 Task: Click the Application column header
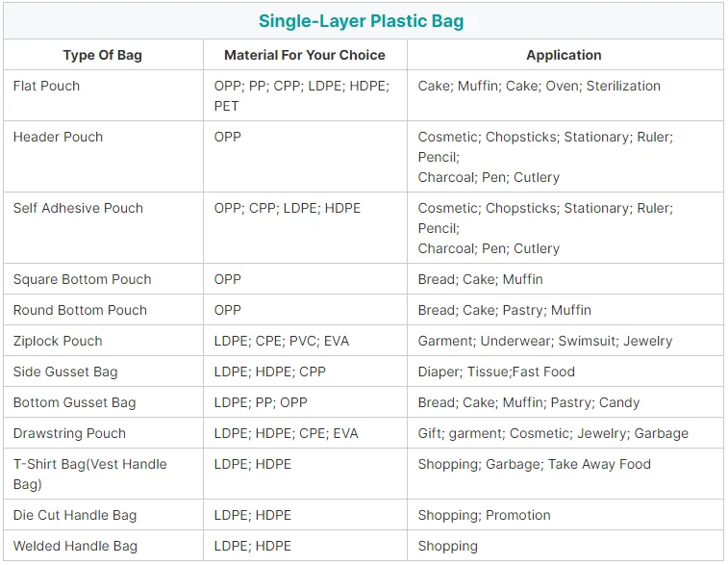(x=564, y=55)
